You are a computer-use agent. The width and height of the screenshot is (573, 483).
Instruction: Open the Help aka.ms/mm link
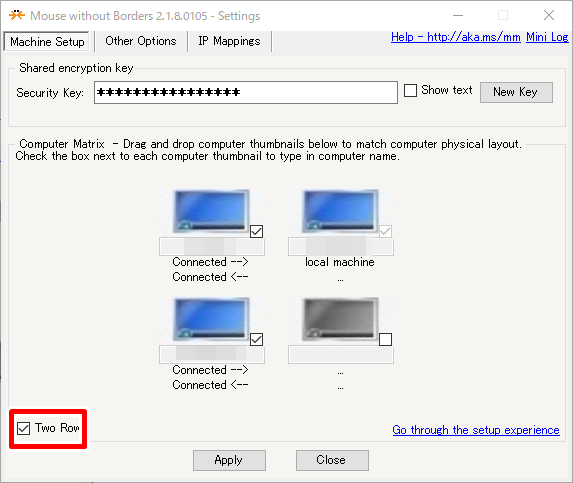(x=456, y=37)
